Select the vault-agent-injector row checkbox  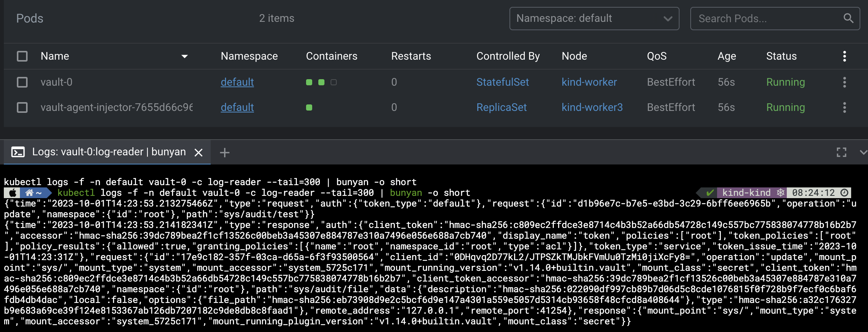22,107
